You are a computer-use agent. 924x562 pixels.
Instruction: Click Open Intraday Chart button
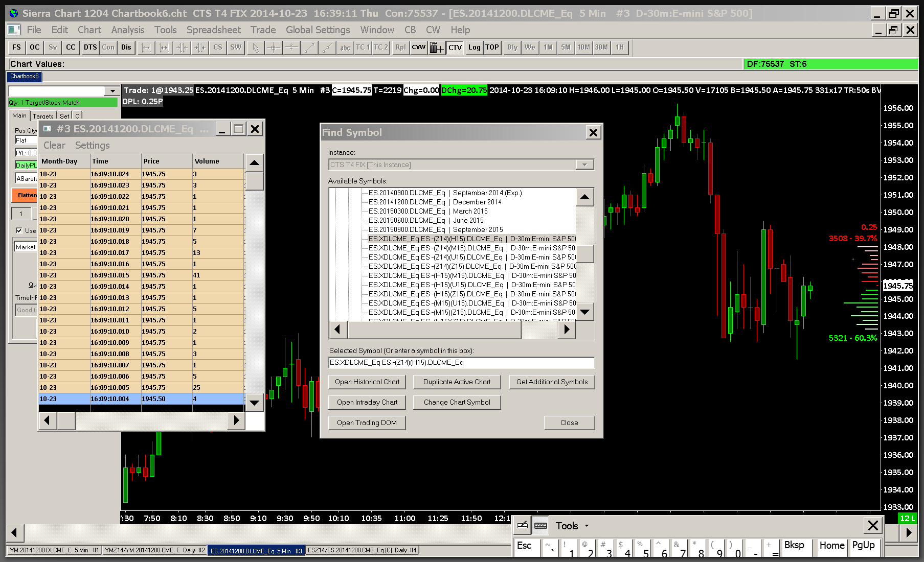coord(367,402)
